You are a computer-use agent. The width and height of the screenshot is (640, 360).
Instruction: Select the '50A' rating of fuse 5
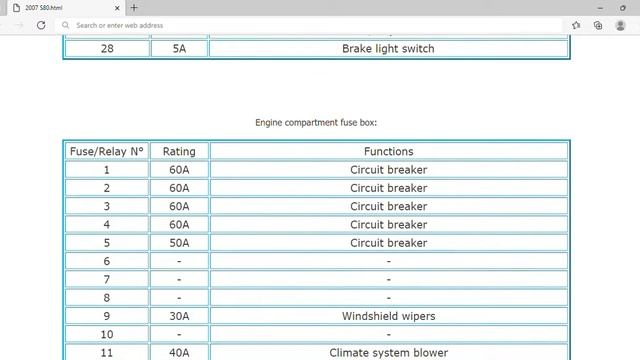click(x=179, y=243)
